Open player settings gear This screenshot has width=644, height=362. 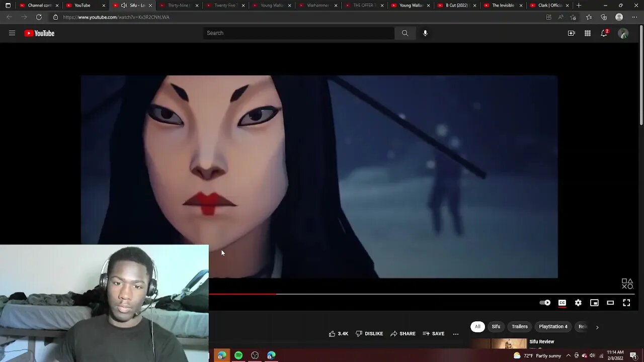(x=578, y=303)
